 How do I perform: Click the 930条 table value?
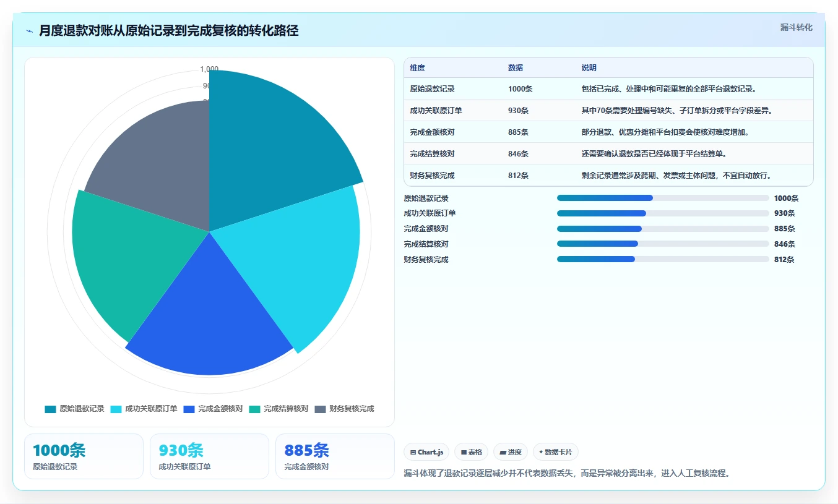pyautogui.click(x=518, y=111)
